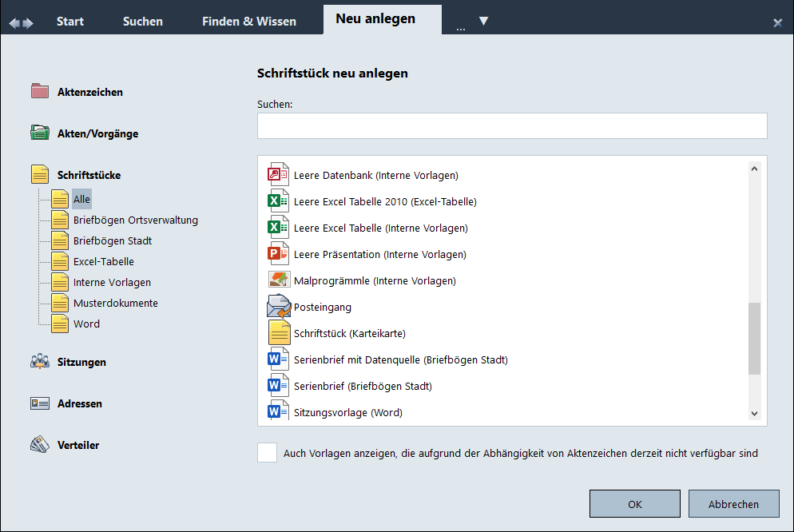Click the Sitzungen people icon
This screenshot has height=532, width=794.
[x=40, y=362]
